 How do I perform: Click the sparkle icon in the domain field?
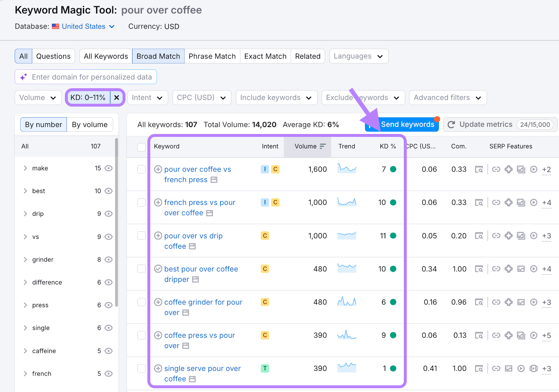(23, 77)
